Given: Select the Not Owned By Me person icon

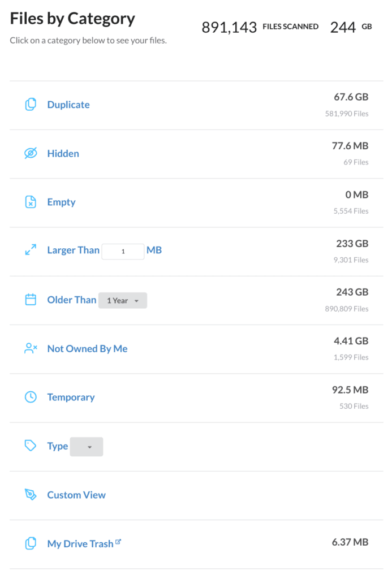Looking at the screenshot, I should pos(31,348).
